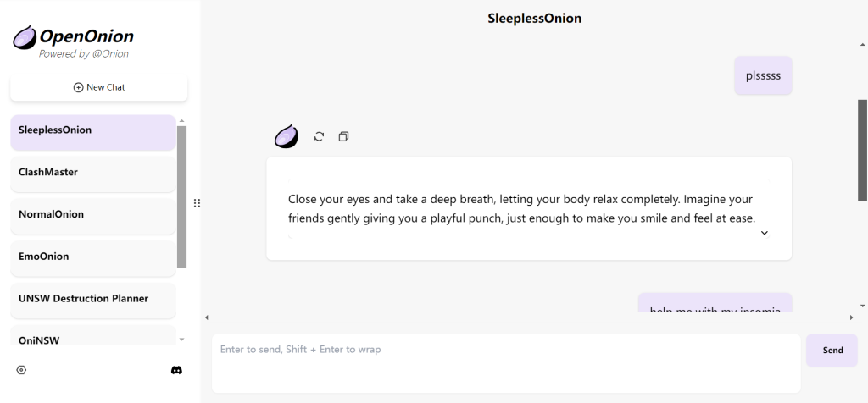Click the sidebar resize drag handle
The width and height of the screenshot is (868, 403).
(197, 203)
